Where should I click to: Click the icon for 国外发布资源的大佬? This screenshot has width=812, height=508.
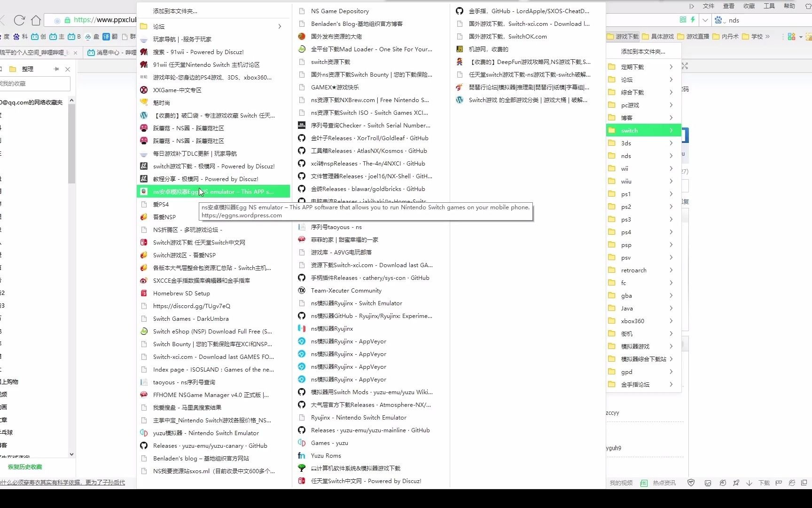tap(302, 36)
